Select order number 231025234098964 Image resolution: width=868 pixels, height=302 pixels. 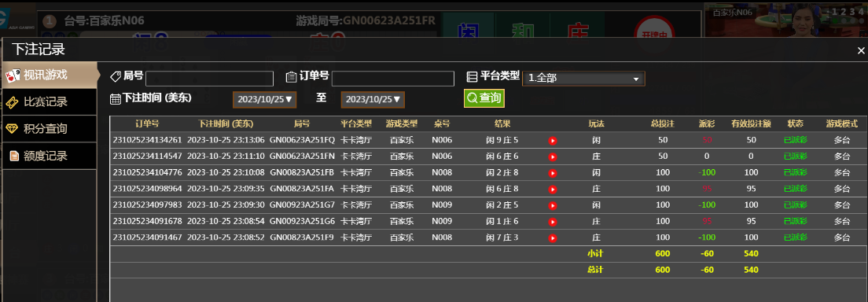pos(147,189)
